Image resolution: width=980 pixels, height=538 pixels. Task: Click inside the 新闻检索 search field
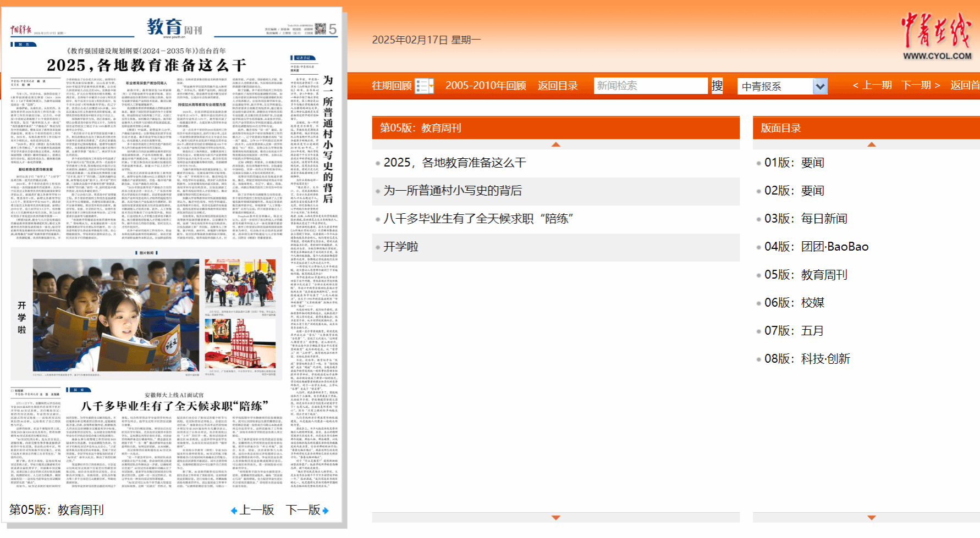coord(651,86)
